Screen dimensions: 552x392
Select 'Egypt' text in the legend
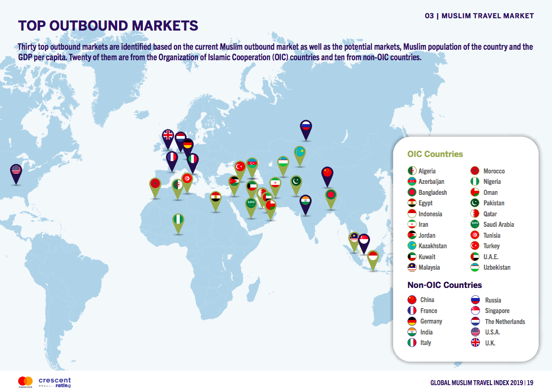[x=426, y=203]
